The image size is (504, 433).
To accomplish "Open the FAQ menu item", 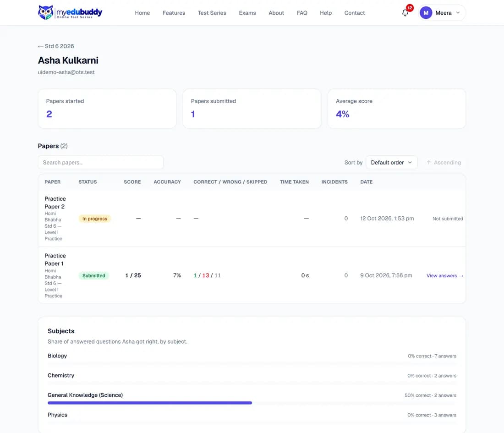I will [302, 13].
